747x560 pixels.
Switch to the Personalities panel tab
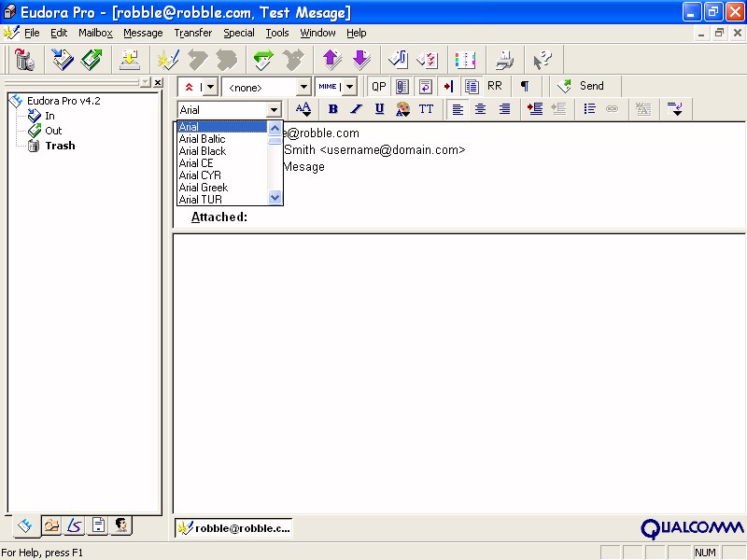pos(121,525)
